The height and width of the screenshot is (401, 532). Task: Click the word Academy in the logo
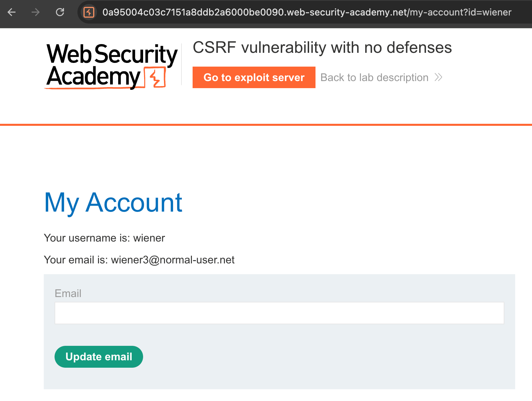[94, 77]
